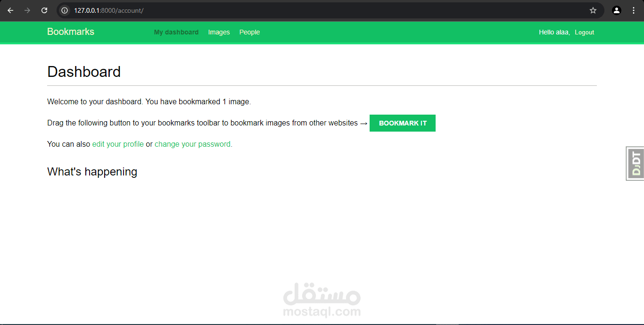644x325 pixels.
Task: Click the Bookmarks site logo
Action: coord(71,32)
